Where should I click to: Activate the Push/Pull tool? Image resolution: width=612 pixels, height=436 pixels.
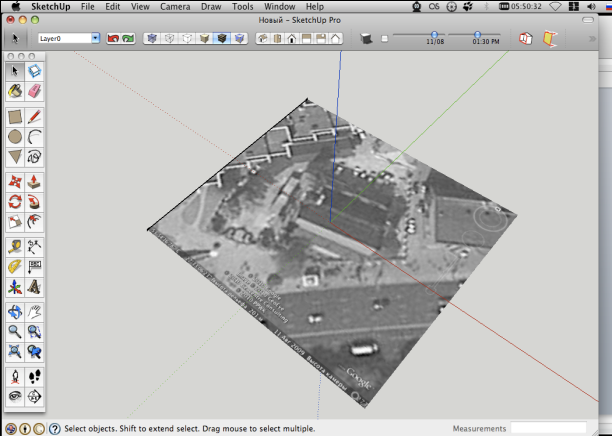click(x=34, y=182)
